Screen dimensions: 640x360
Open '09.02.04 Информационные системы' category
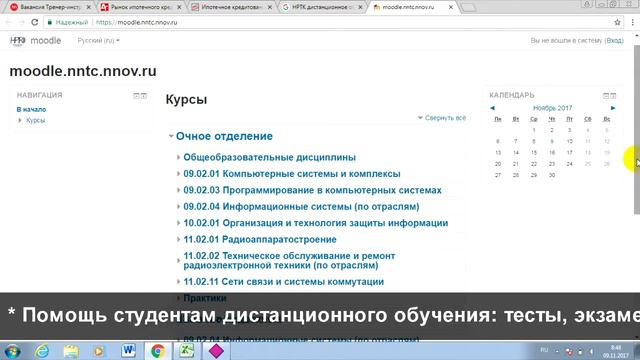click(x=301, y=207)
